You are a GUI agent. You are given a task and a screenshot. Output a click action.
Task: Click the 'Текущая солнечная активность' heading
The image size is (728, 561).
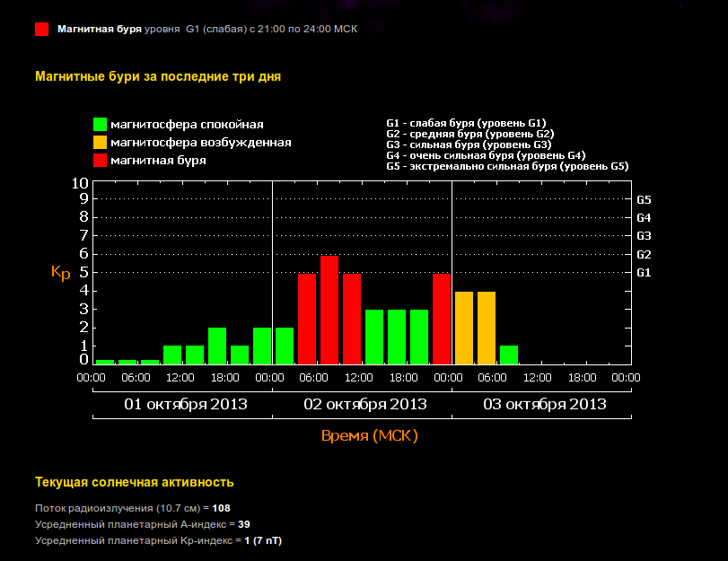135,482
